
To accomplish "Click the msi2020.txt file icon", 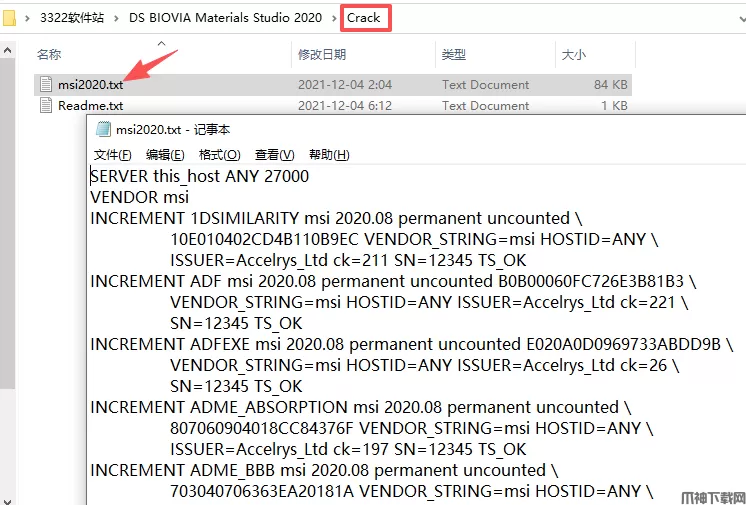I will (x=46, y=84).
